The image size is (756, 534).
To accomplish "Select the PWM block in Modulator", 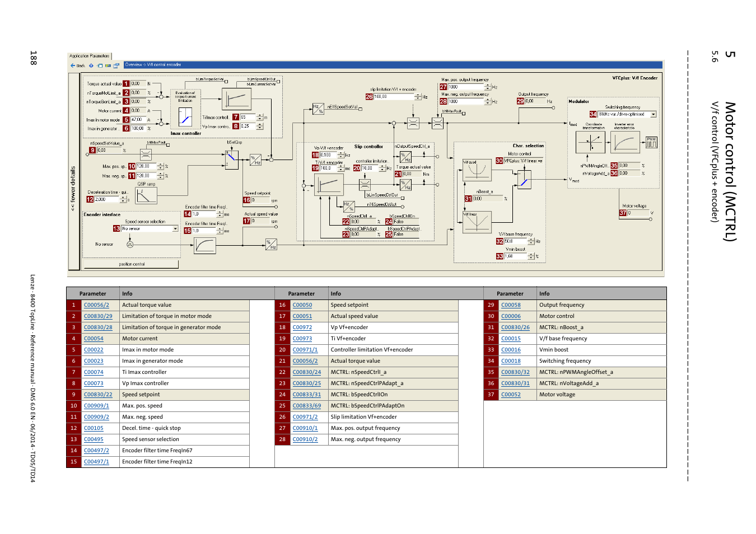I will [651, 142].
